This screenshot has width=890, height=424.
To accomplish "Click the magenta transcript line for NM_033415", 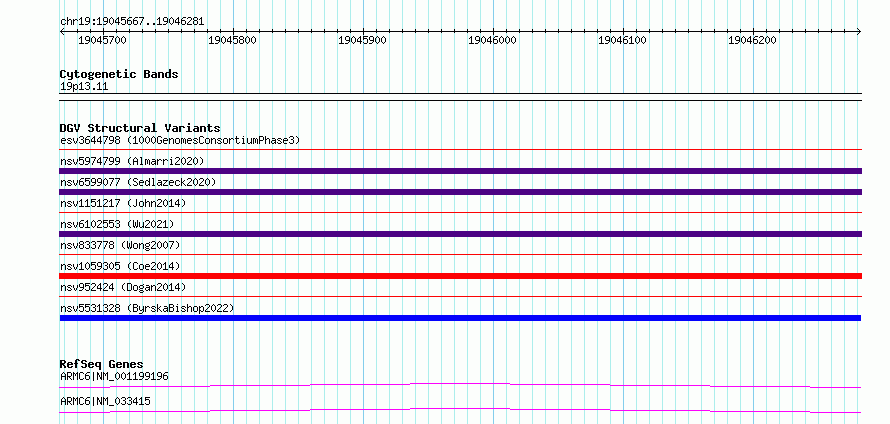I will pos(460,410).
